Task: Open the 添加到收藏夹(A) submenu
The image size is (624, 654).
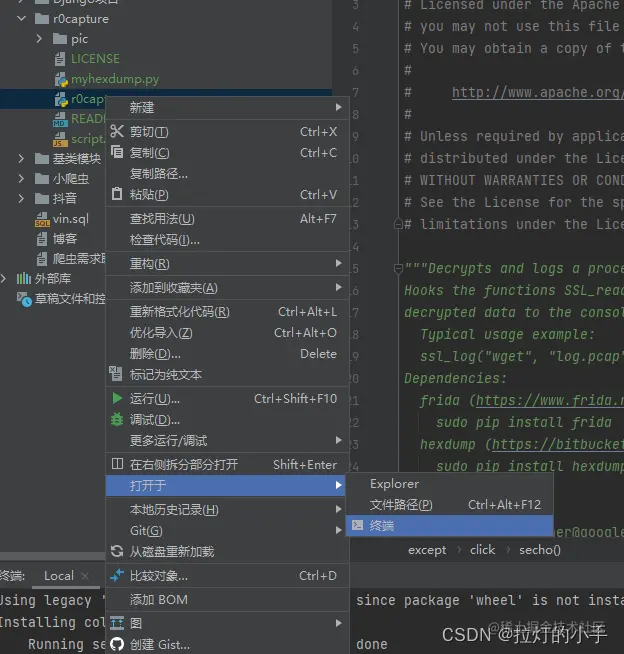Action: [x=227, y=288]
